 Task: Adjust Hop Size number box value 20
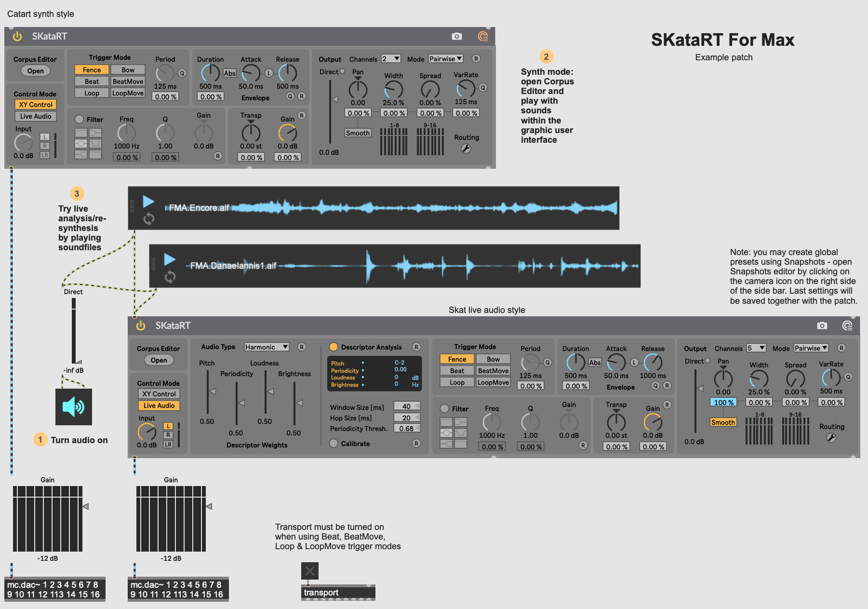tap(407, 418)
